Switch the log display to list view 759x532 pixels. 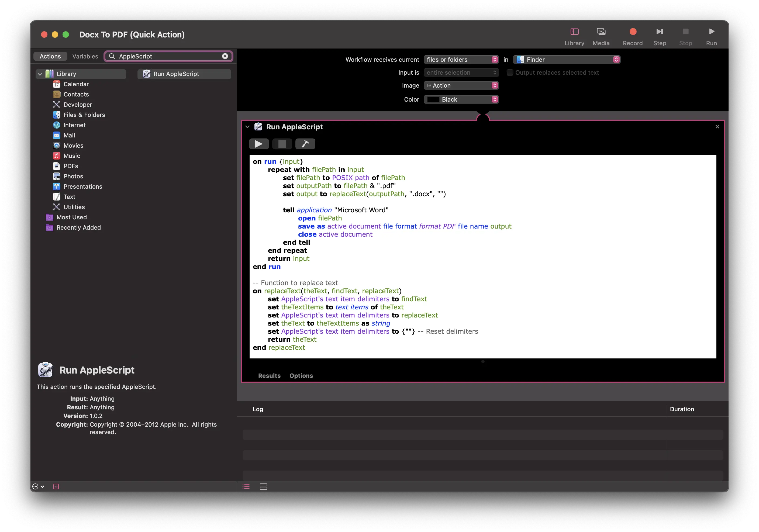[246, 486]
